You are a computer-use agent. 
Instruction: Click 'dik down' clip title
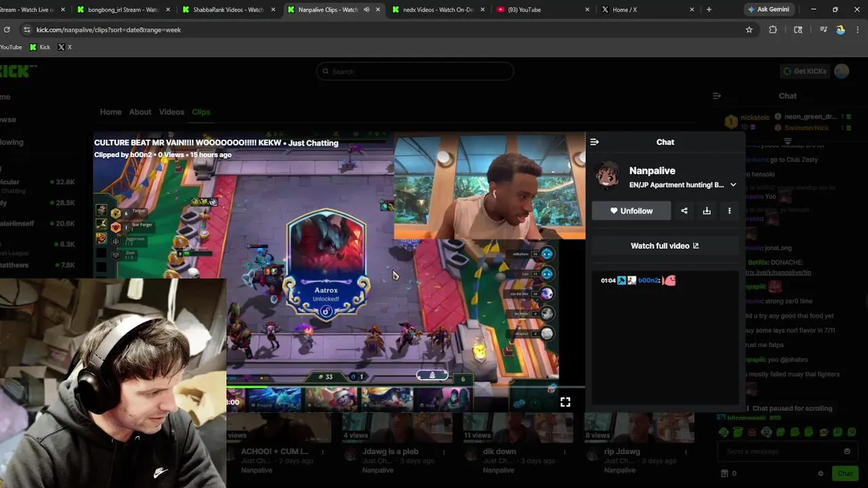500,451
